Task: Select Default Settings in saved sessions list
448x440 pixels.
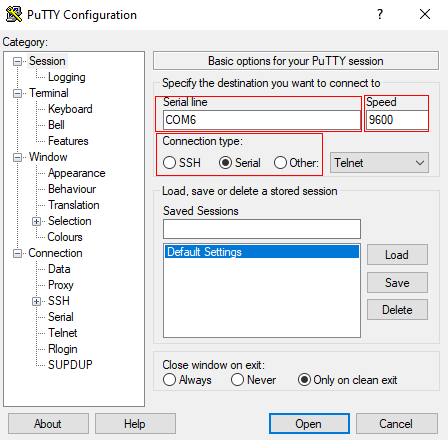Action: (262, 252)
